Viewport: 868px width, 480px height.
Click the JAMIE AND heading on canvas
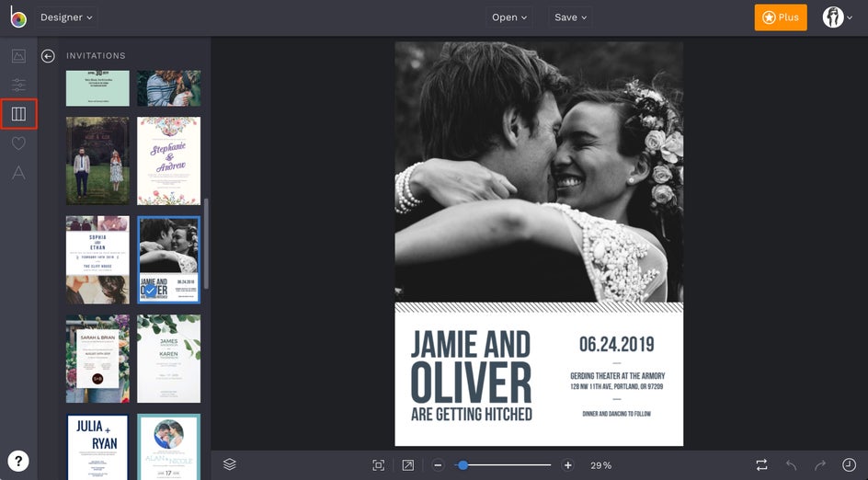pyautogui.click(x=471, y=344)
